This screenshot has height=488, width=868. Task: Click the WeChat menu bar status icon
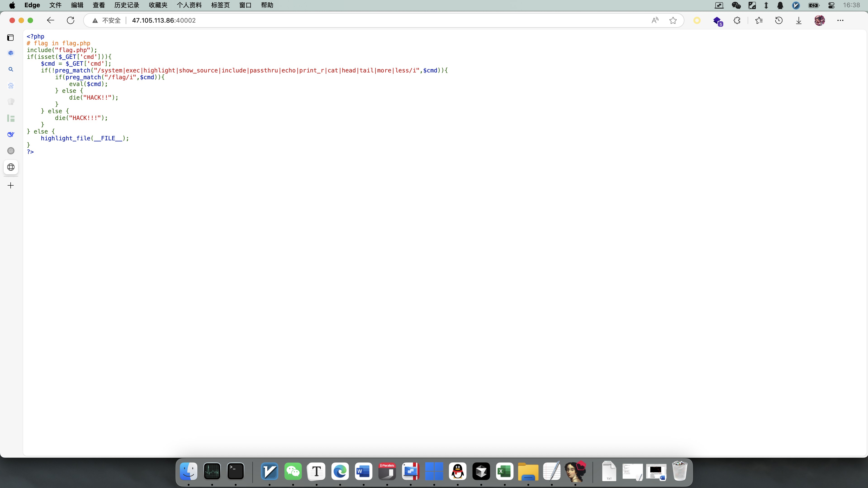(x=736, y=5)
